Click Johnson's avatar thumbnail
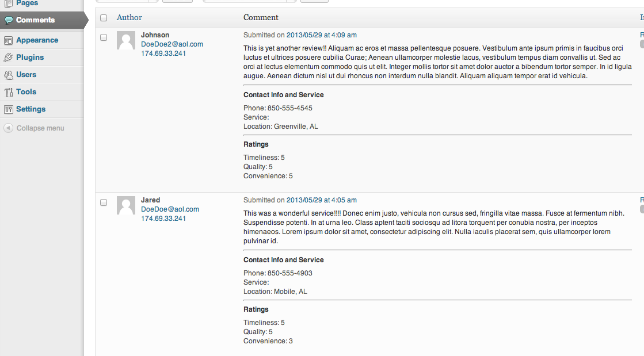The image size is (644, 356). (126, 40)
